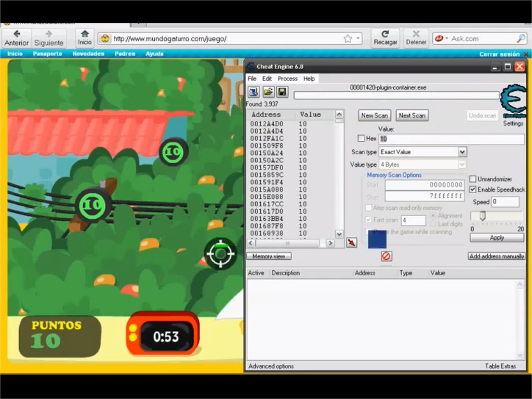Click the Ask.com search engine logo
Viewport: 532px width, 399px height.
439,38
